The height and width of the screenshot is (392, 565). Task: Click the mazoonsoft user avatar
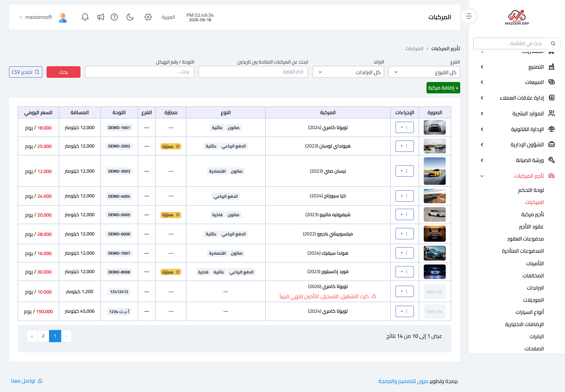pyautogui.click(x=63, y=18)
